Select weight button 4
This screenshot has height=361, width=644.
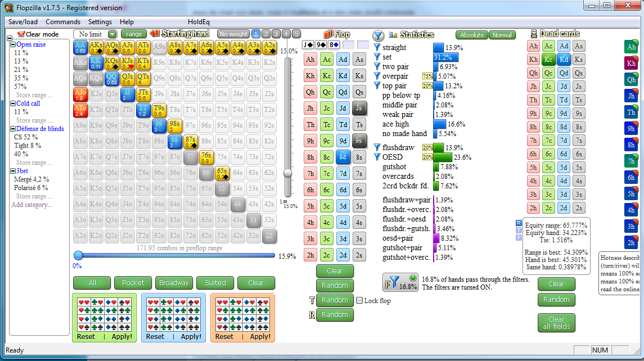tap(286, 34)
